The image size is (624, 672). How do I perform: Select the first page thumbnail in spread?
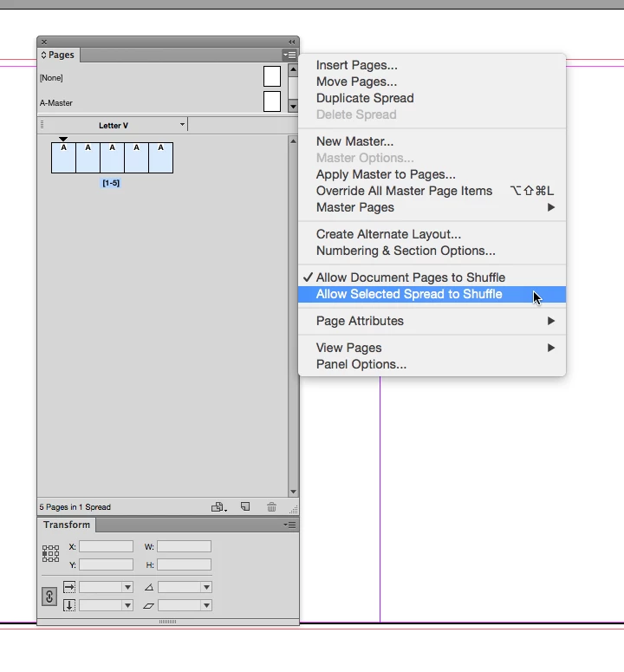click(x=63, y=158)
